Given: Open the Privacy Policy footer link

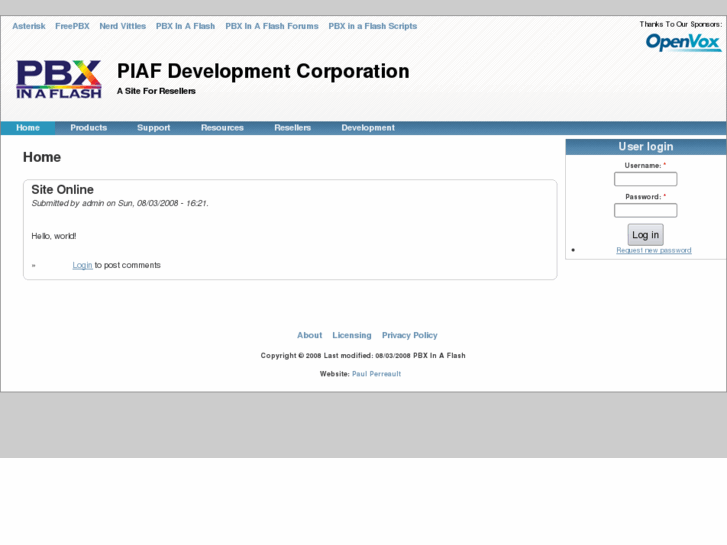Looking at the screenshot, I should pos(410,335).
